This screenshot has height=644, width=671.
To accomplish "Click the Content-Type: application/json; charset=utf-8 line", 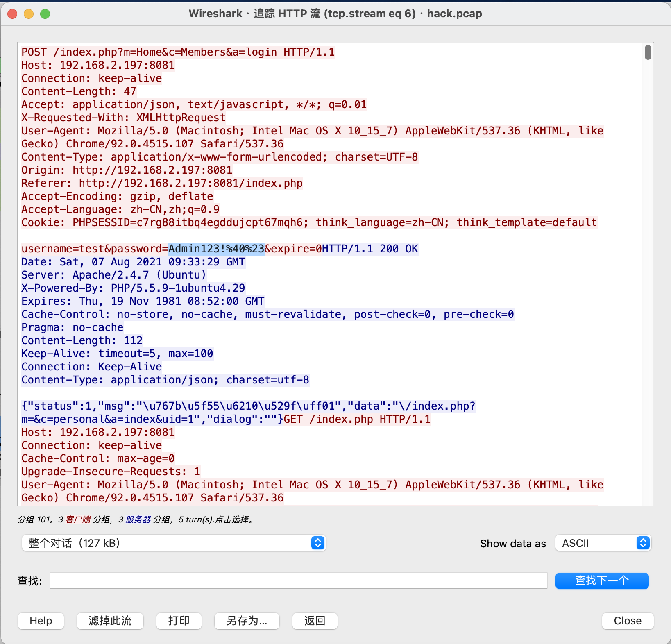I will (165, 380).
